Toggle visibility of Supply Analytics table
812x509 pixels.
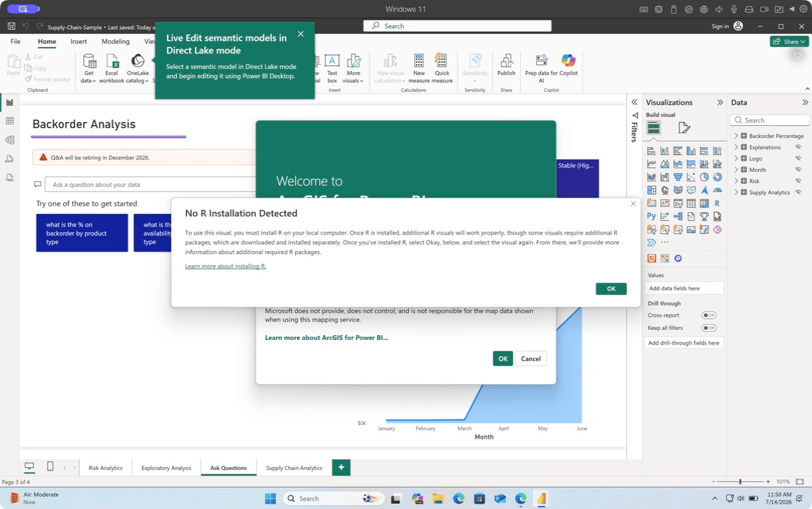pos(798,192)
